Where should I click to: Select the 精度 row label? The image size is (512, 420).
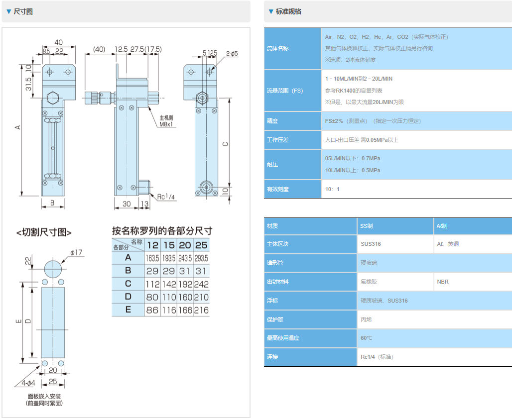[x=292, y=121]
